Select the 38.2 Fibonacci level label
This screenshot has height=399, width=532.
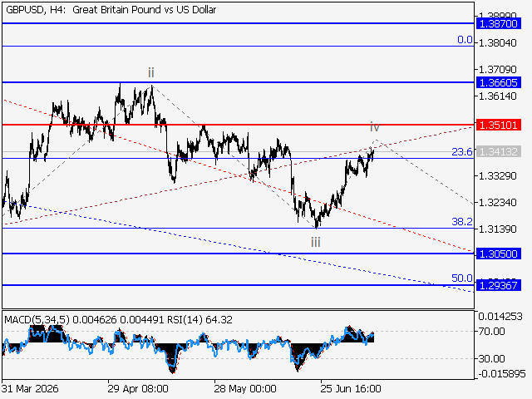tap(462, 222)
